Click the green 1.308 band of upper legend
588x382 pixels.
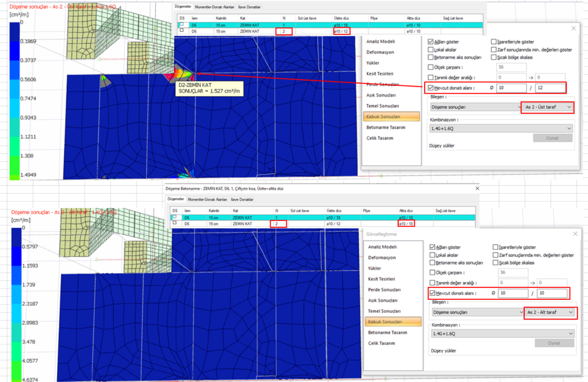click(x=15, y=165)
